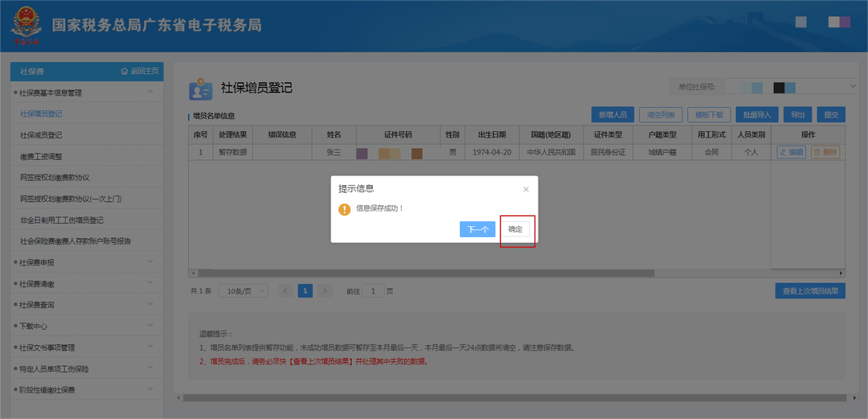Click the 处理结果 column header
Image resolution: width=868 pixels, height=419 pixels.
click(x=232, y=134)
